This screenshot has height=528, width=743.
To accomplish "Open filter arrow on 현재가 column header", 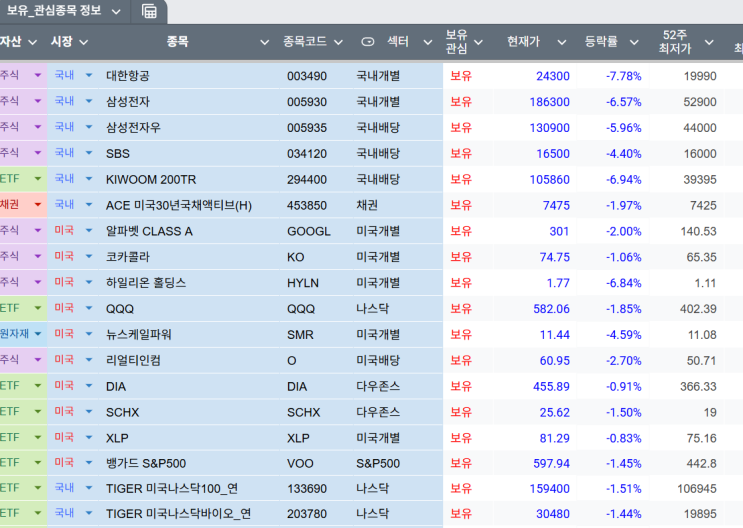I will pyautogui.click(x=562, y=42).
